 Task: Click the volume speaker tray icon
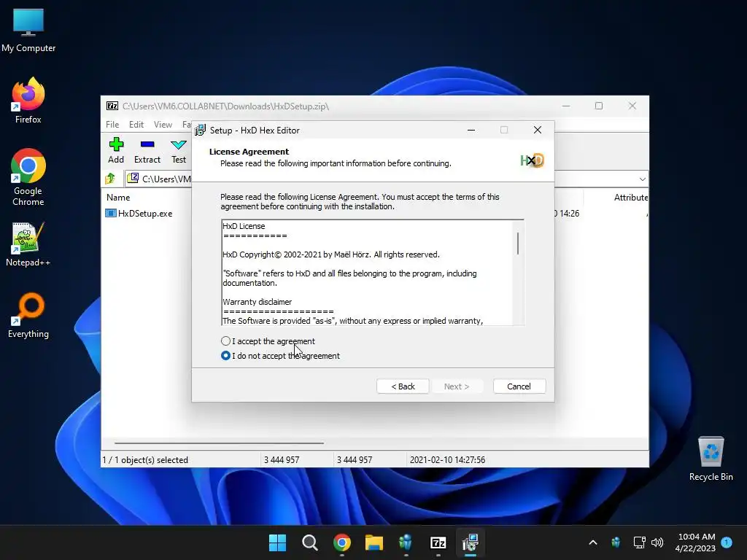(x=657, y=542)
